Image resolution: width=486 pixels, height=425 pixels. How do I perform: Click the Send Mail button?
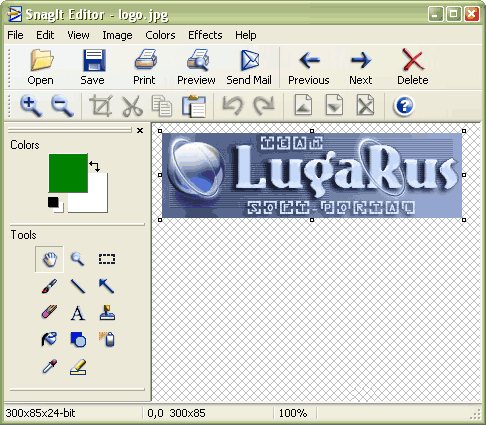pos(249,67)
